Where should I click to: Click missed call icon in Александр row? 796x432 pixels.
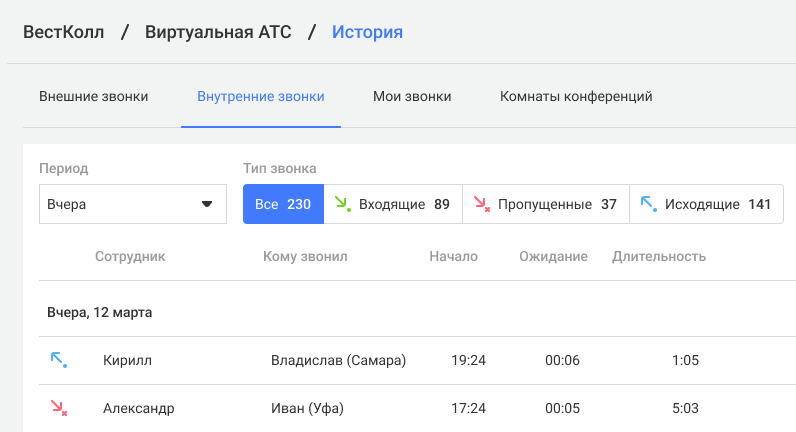[59, 408]
